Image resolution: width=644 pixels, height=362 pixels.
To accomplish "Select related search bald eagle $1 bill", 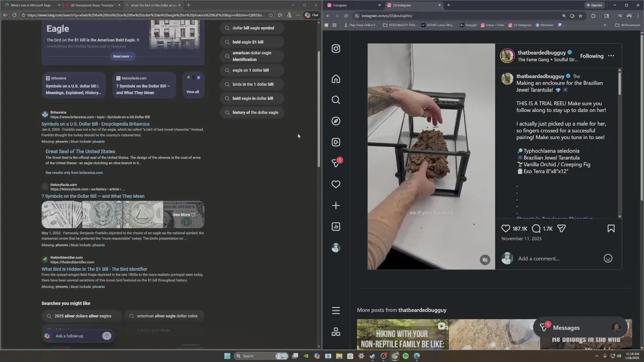I will [x=252, y=42].
